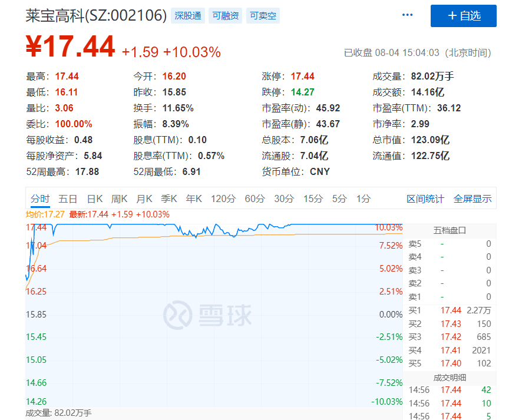Click the three-dot more options icon
The image size is (522, 420).
point(408,15)
